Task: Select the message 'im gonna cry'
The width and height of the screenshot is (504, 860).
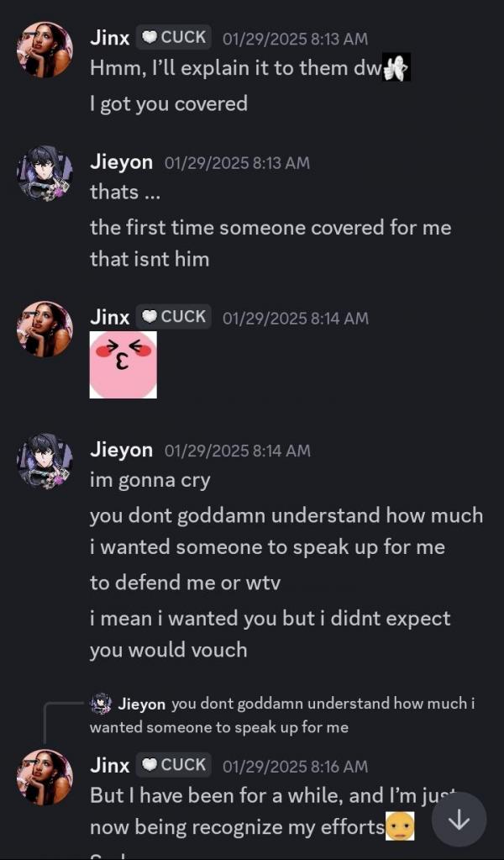Action: (150, 481)
